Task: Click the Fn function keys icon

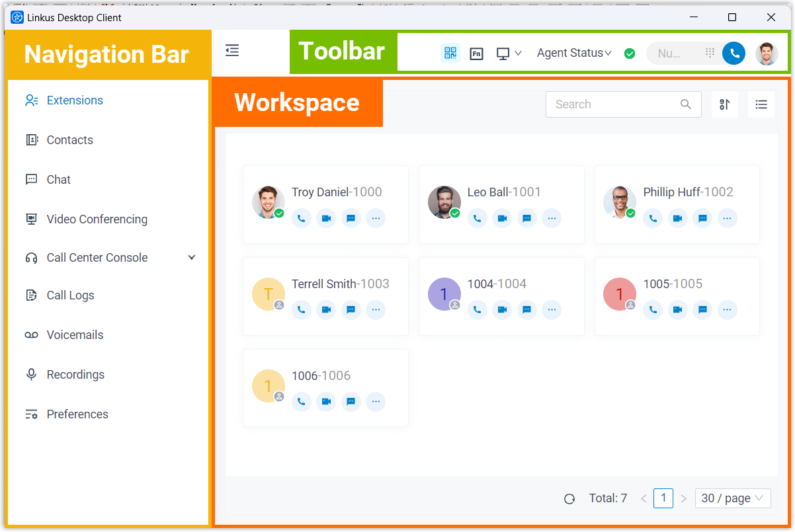Action: (476, 54)
